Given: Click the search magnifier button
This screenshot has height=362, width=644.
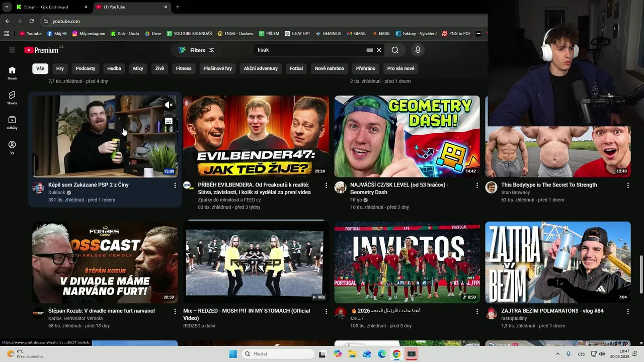Looking at the screenshot, I should coord(395,50).
